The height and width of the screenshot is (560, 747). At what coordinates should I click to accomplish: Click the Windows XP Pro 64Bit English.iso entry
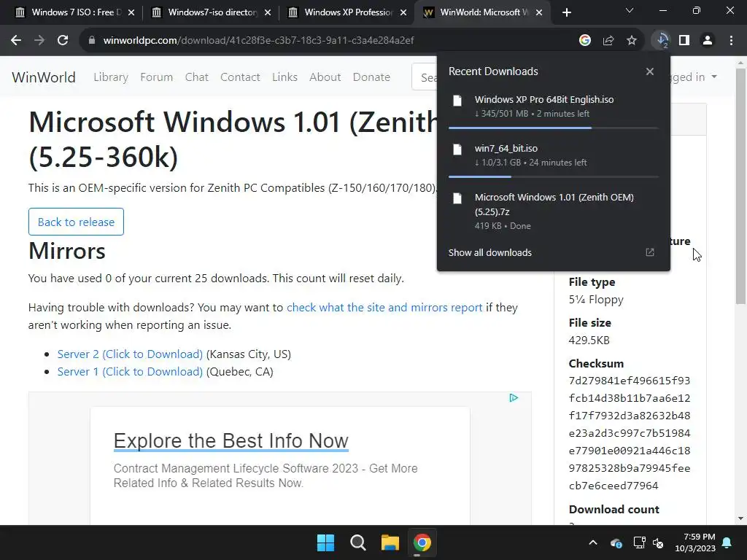(x=554, y=106)
